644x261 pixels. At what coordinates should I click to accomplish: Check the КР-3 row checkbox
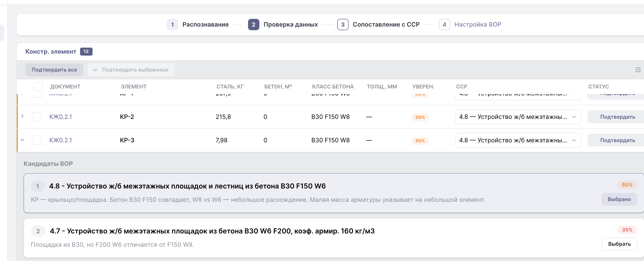(37, 140)
